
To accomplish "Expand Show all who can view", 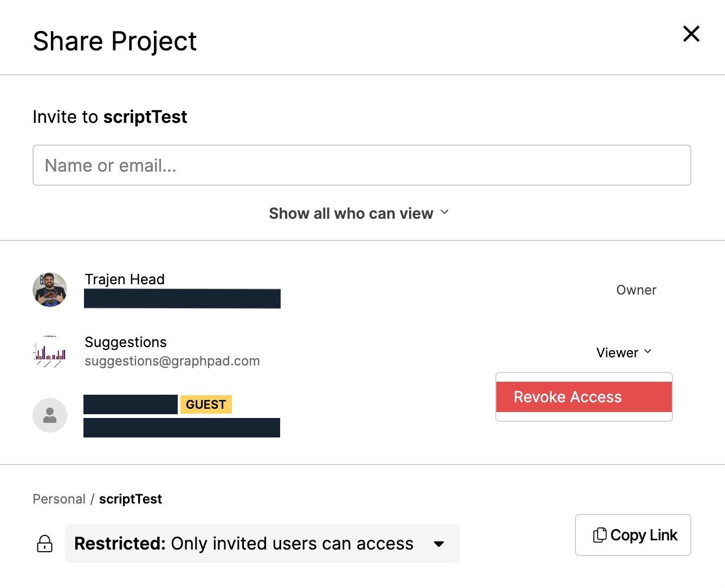I will coord(359,213).
